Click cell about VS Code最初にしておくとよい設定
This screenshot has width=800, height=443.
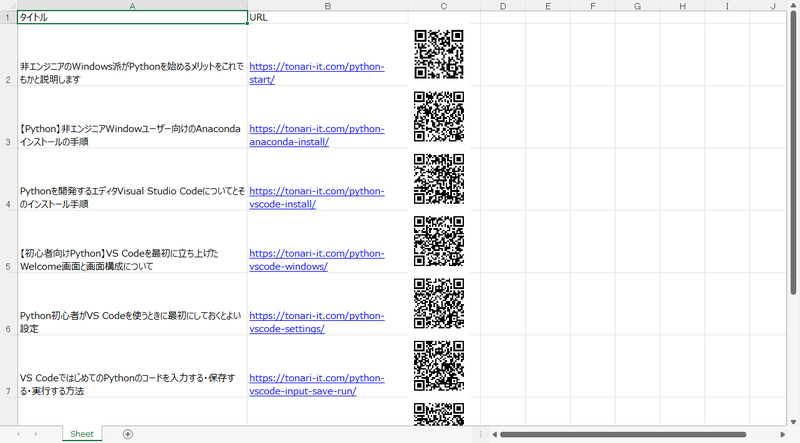click(132, 304)
